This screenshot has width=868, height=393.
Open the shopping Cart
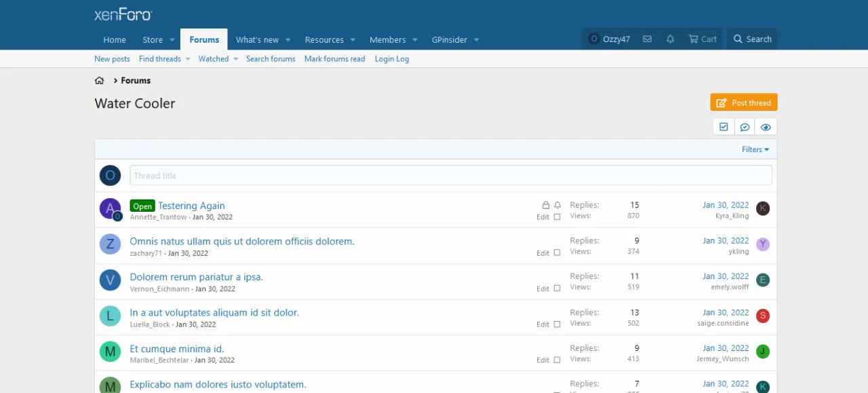coord(703,39)
